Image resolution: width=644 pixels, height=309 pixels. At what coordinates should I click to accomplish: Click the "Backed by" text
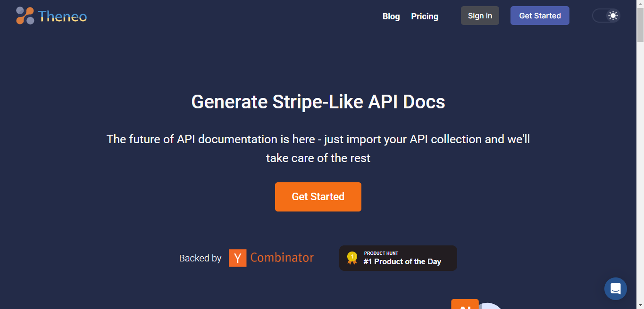pyautogui.click(x=200, y=258)
